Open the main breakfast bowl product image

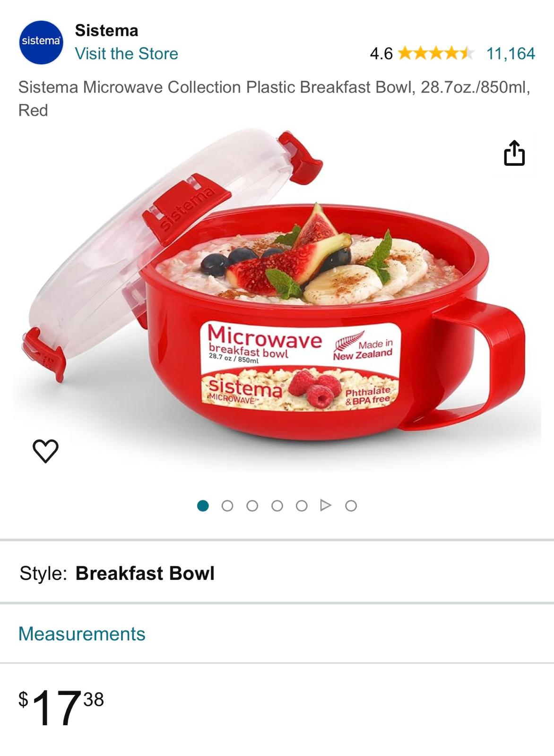click(x=277, y=300)
